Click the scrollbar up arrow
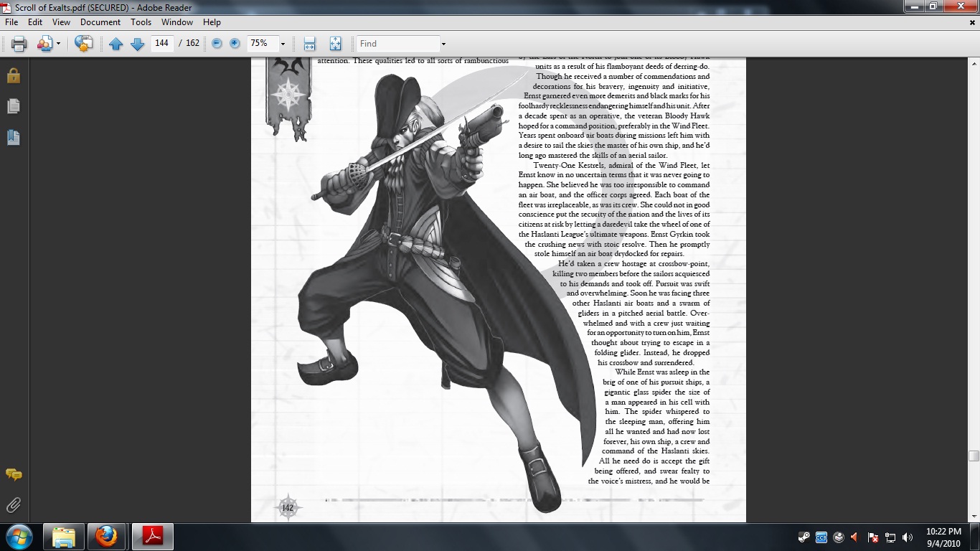The image size is (980, 551). click(974, 62)
